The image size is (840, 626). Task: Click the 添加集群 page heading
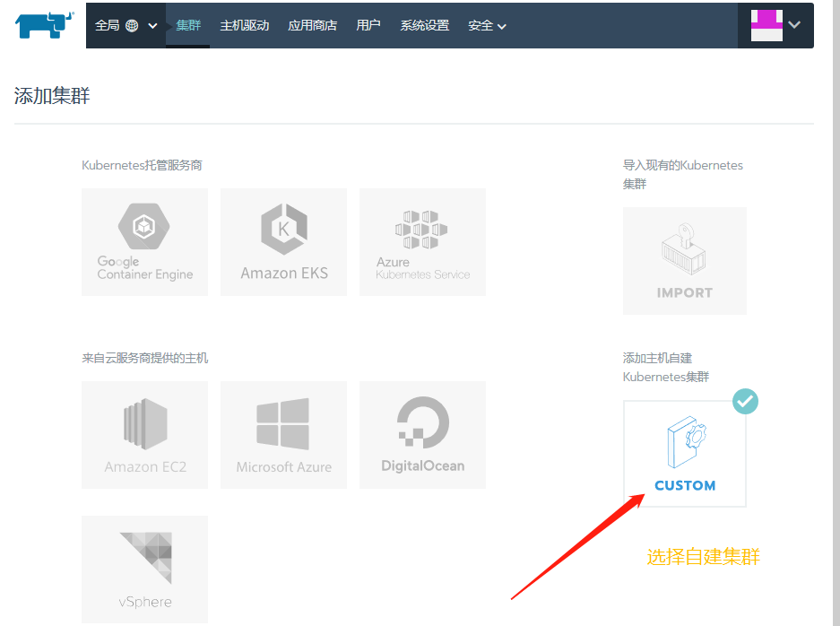click(x=52, y=96)
